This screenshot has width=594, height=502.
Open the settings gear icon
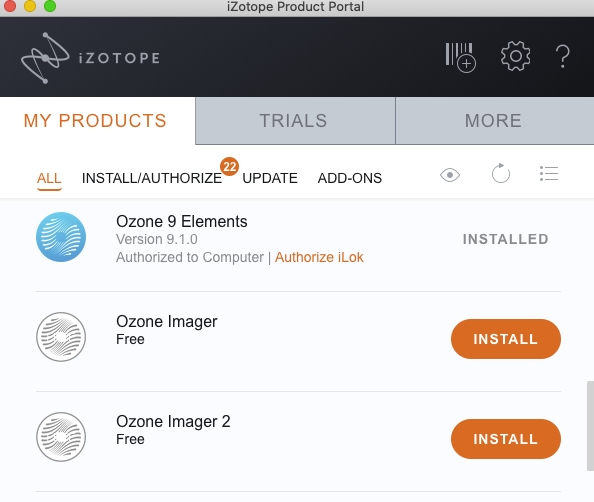(x=515, y=56)
